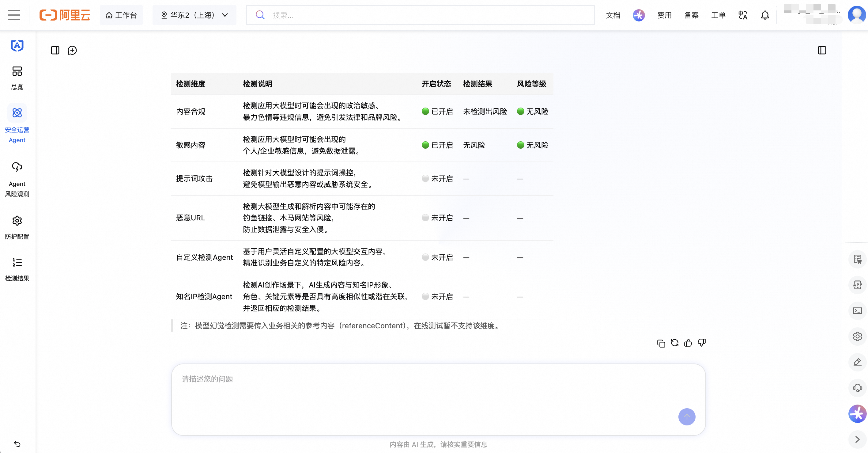Click the 检测维度 column header

click(x=191, y=84)
